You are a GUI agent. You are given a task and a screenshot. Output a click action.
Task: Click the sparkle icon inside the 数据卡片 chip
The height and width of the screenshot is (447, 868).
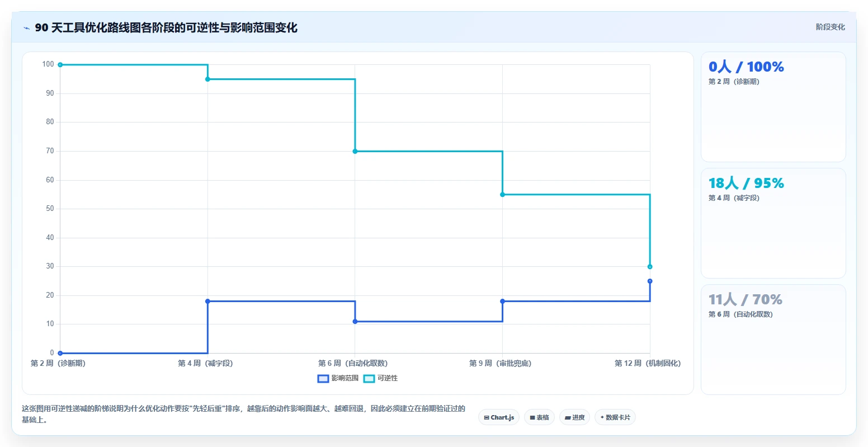(x=602, y=417)
